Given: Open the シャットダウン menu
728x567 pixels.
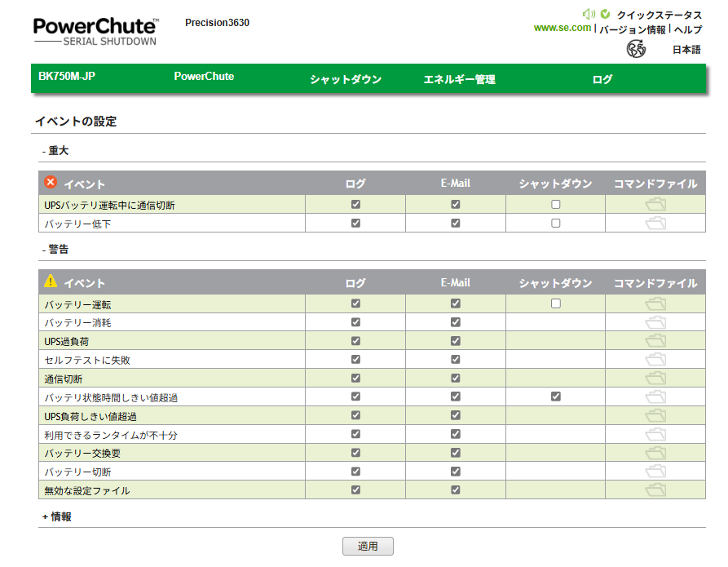Looking at the screenshot, I should 346,80.
